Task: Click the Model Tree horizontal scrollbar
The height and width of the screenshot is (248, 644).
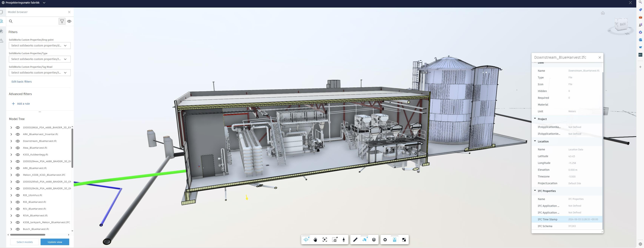Action: pyautogui.click(x=28, y=235)
